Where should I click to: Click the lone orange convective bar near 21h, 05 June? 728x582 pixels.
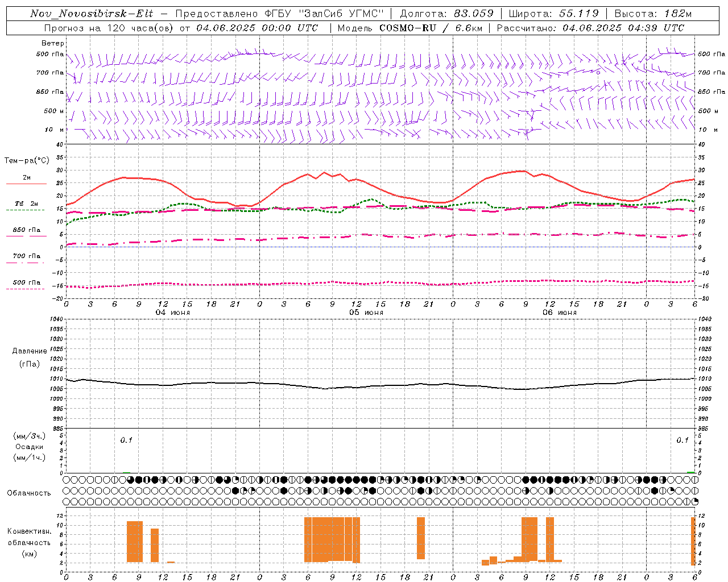[x=421, y=538]
